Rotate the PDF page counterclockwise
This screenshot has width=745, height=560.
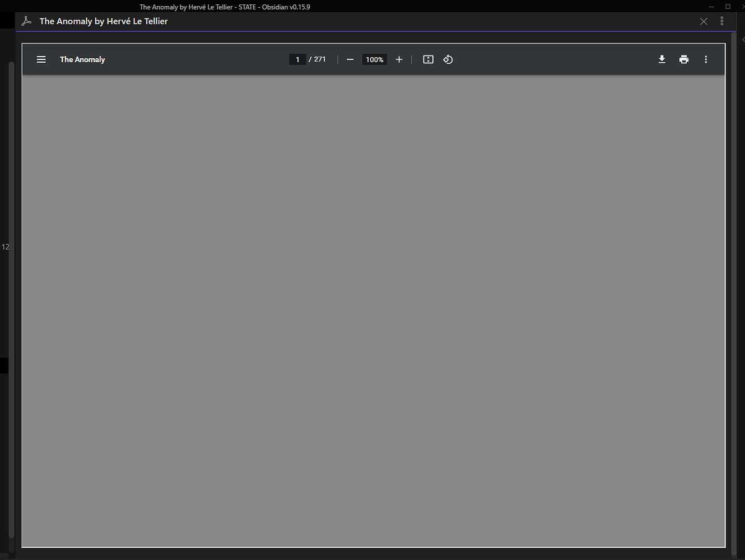[448, 59]
